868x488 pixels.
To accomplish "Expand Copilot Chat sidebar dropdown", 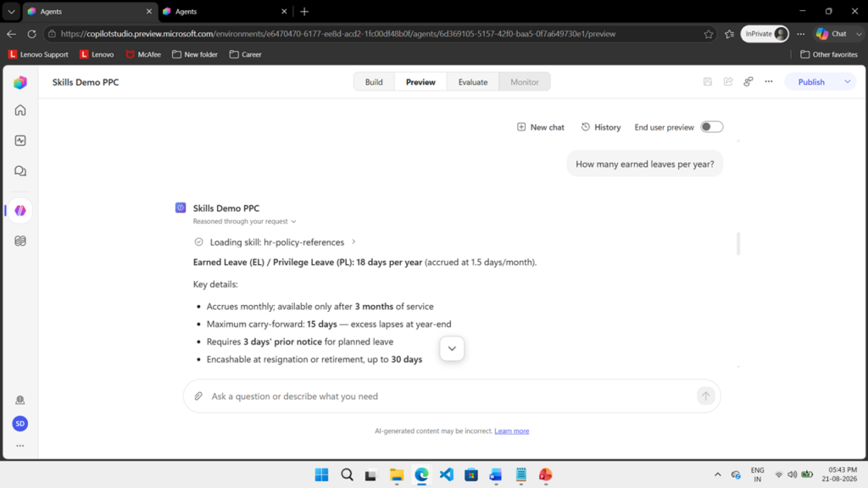I will click(859, 34).
